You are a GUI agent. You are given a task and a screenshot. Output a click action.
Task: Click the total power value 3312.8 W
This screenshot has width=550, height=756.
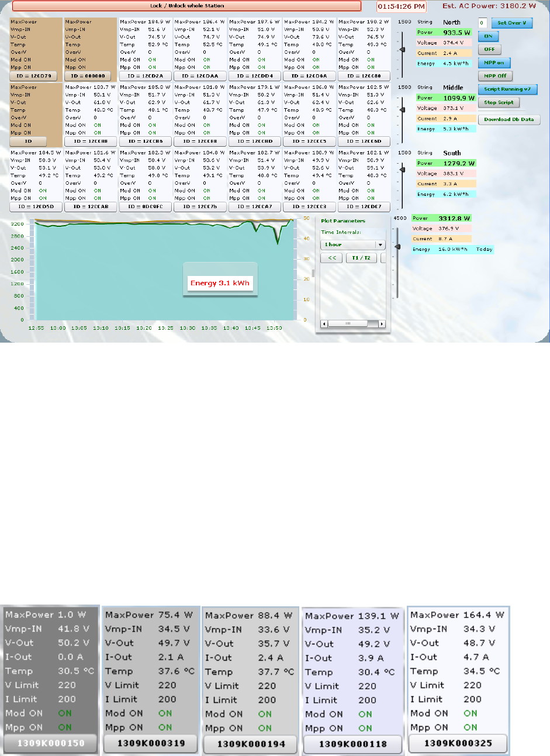point(454,218)
